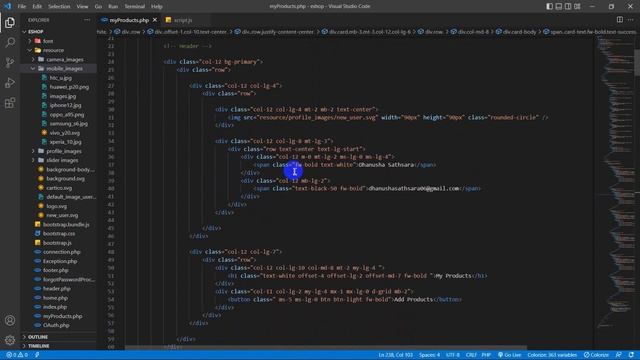Open the Edit menu
Viewport: 640px width, 360px height.
37,7
